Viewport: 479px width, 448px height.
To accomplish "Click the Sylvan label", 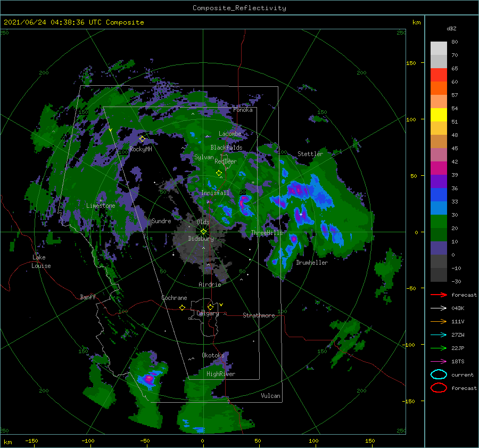I will [204, 157].
